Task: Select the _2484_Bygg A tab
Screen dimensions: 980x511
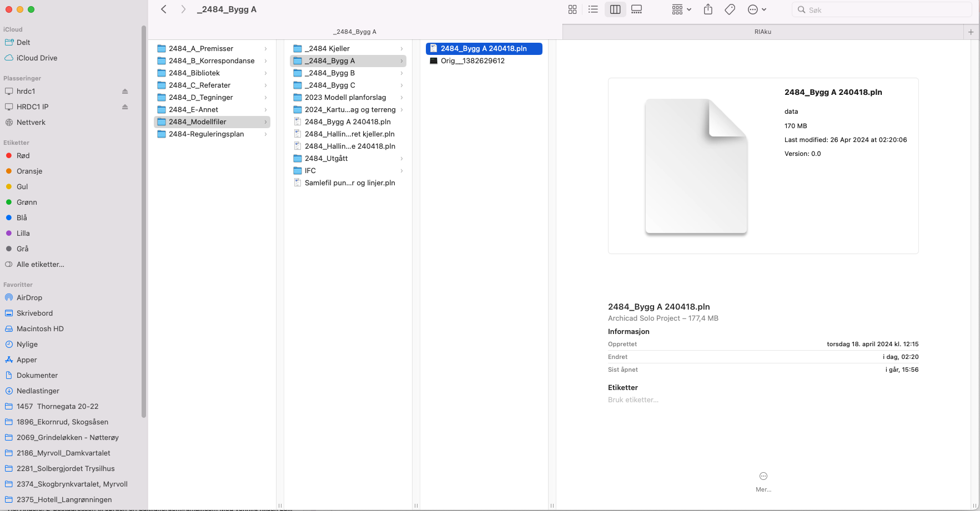Action: coord(355,32)
